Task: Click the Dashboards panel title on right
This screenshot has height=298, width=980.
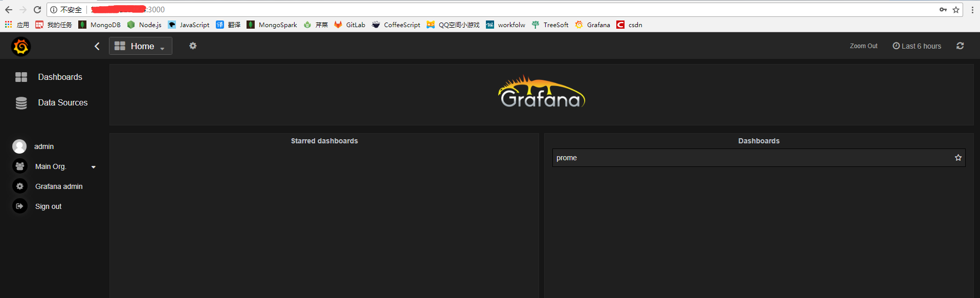Action: pyautogui.click(x=759, y=141)
